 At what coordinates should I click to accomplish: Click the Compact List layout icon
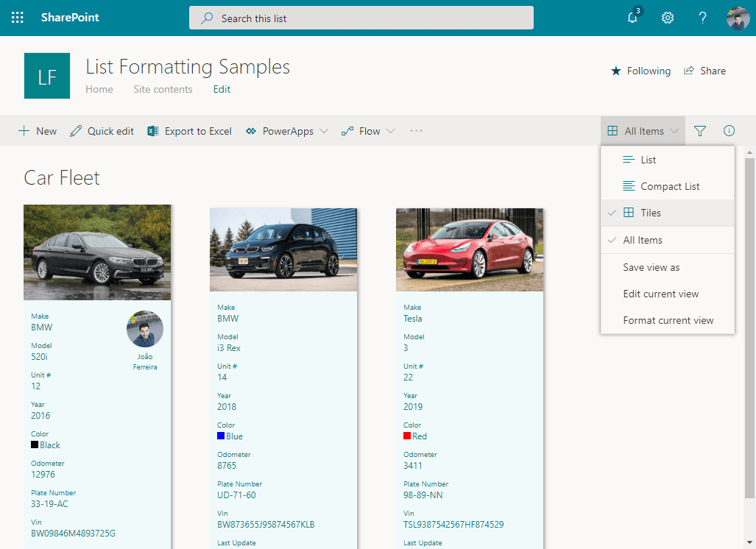point(629,186)
